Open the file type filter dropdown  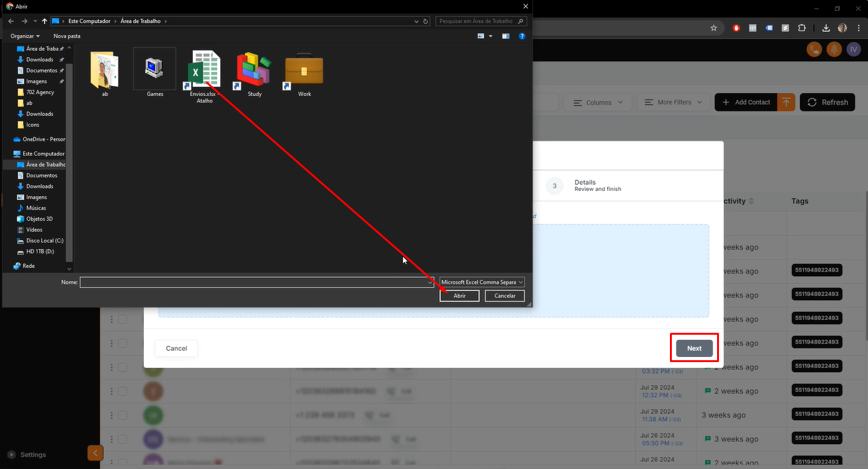482,282
